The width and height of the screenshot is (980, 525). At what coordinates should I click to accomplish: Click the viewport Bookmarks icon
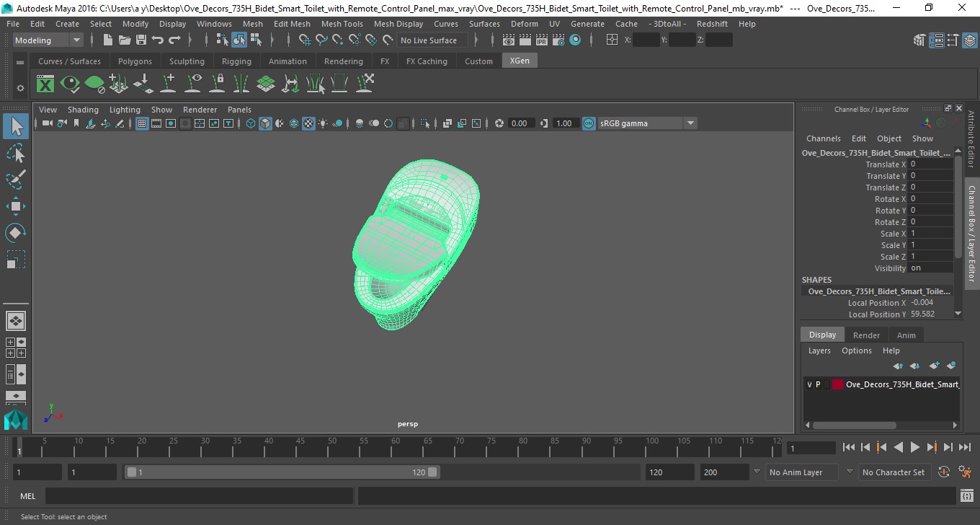(76, 123)
